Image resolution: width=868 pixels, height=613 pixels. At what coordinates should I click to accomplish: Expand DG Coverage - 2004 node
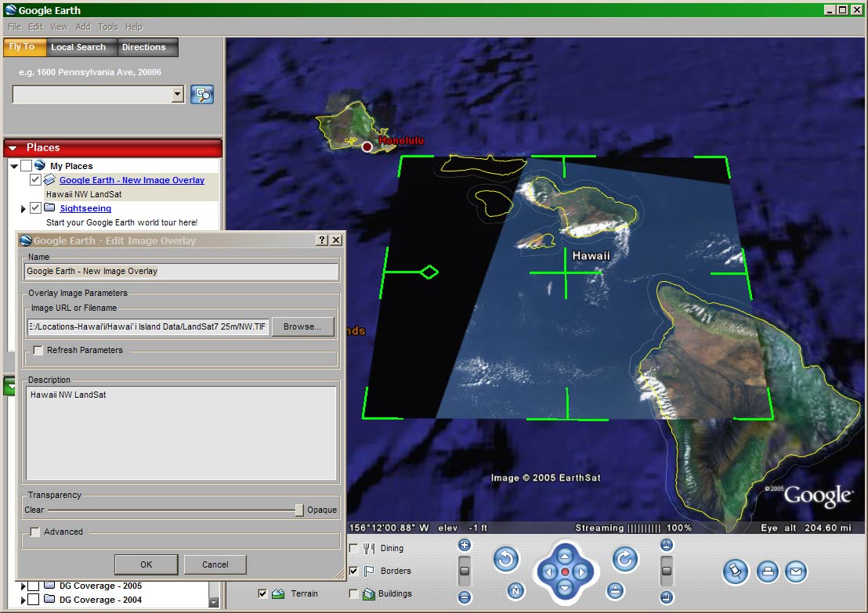point(23,600)
